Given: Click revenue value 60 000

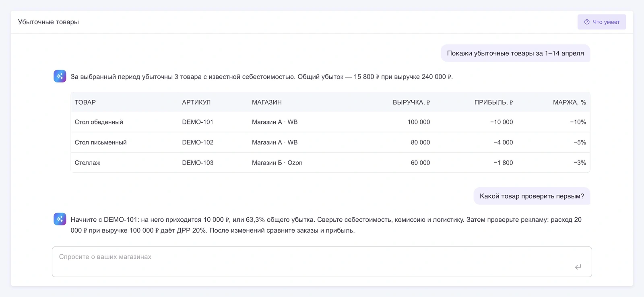Looking at the screenshot, I should point(420,163).
